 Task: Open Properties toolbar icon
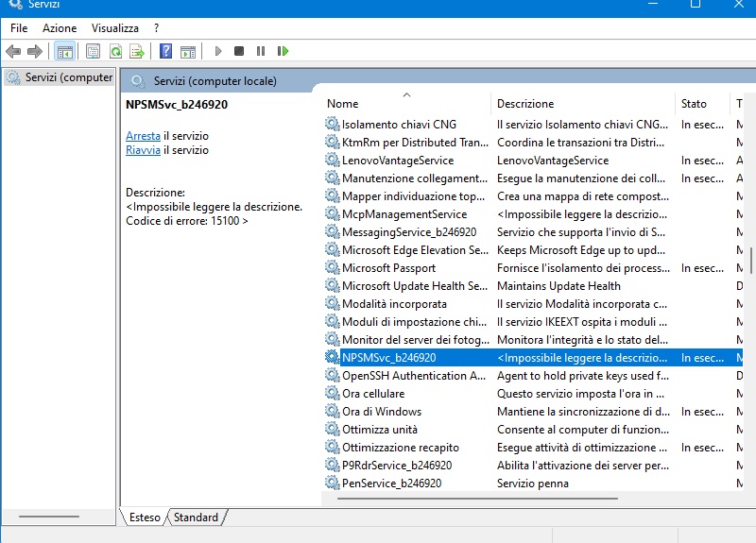(93, 51)
